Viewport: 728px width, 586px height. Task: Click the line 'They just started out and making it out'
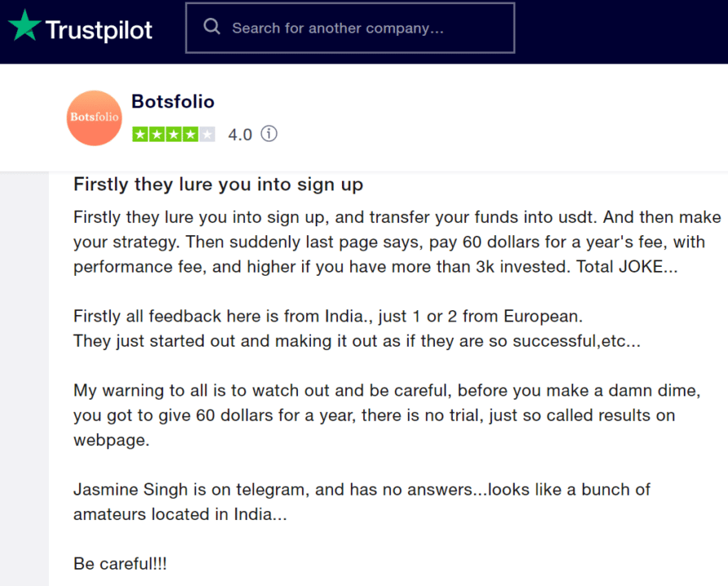click(x=357, y=341)
